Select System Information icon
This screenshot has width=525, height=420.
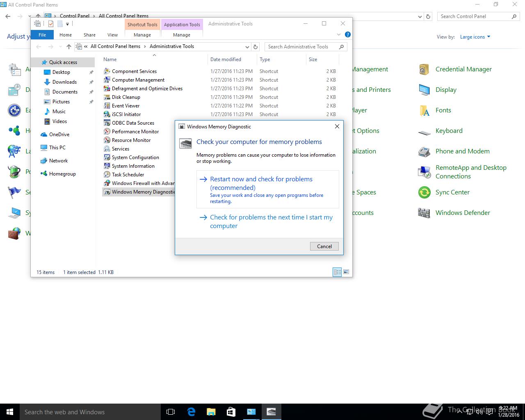point(107,166)
